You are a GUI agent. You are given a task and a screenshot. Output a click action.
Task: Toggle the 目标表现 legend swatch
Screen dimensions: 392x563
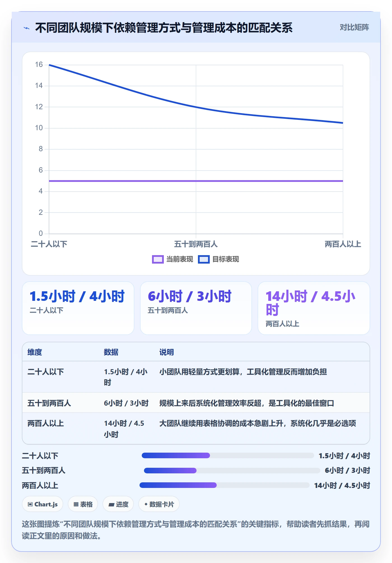pos(204,259)
